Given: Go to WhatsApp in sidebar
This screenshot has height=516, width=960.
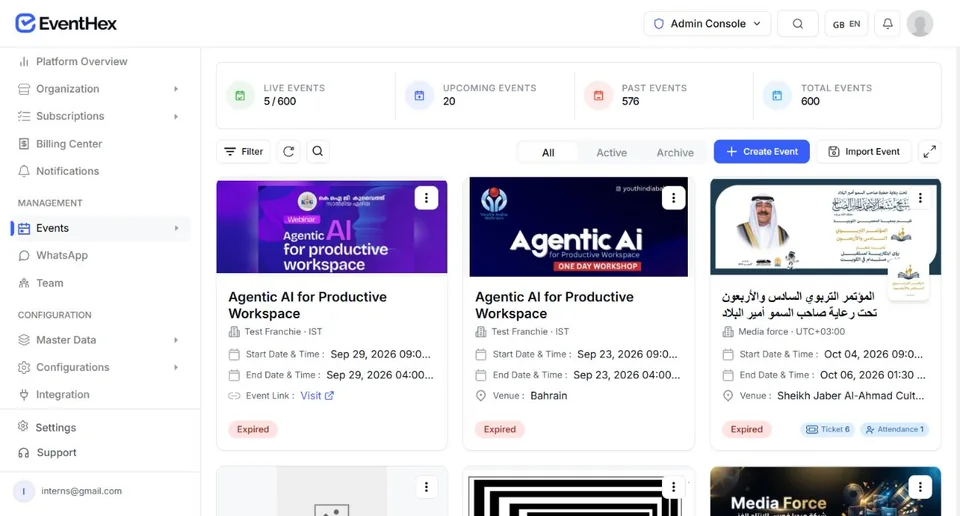Looking at the screenshot, I should 62,255.
